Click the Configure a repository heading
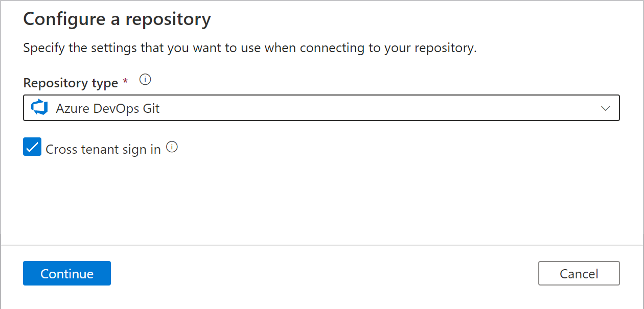 117,19
